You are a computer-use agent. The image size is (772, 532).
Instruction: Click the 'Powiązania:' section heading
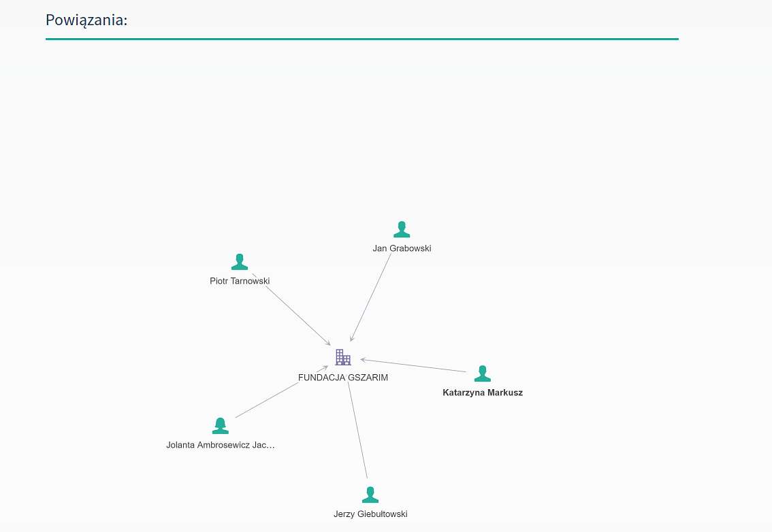coord(86,20)
